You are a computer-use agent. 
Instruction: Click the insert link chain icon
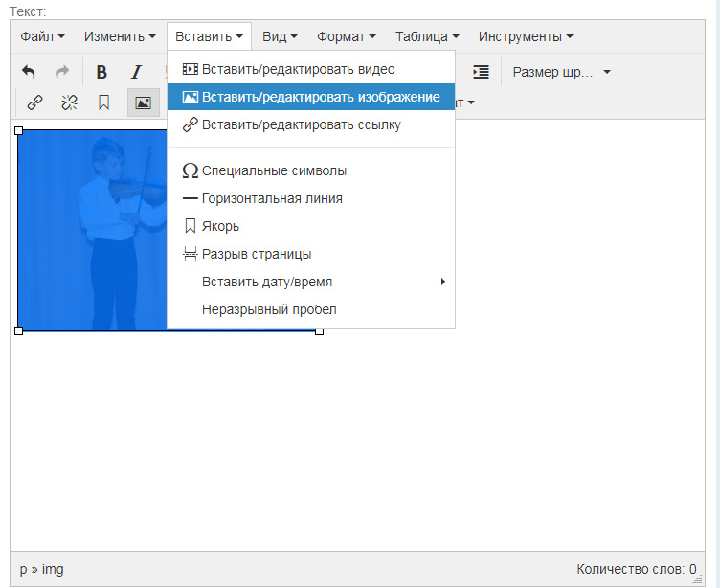tap(34, 102)
